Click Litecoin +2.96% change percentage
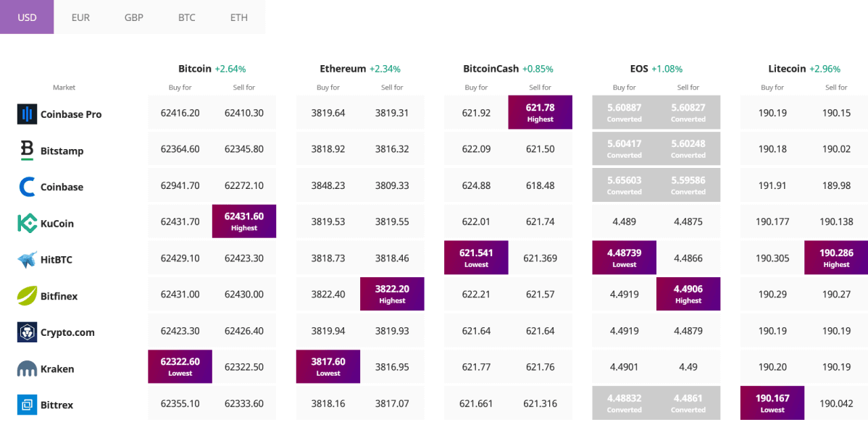Viewport: 868px width, 422px height. point(825,69)
